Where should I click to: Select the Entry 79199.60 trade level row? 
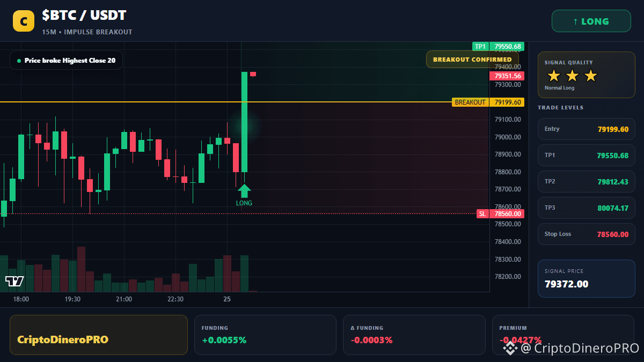586,129
